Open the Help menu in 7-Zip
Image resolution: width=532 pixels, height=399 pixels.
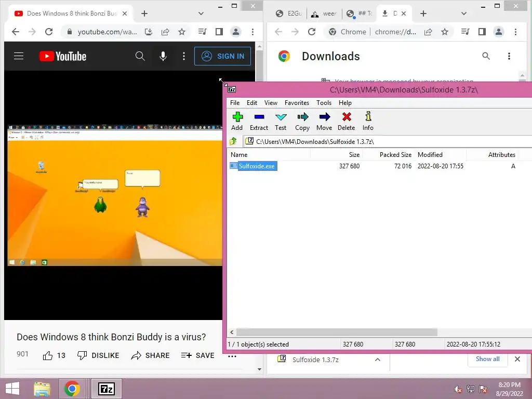pos(345,103)
